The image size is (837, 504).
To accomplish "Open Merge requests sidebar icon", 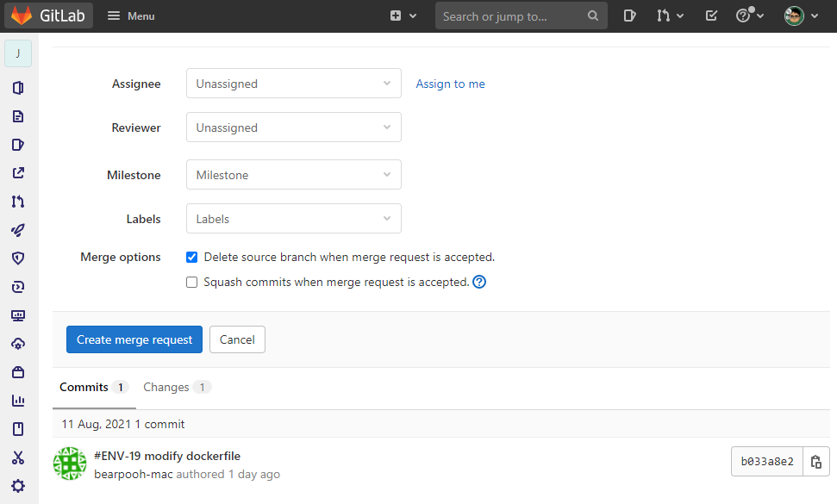I will (18, 202).
